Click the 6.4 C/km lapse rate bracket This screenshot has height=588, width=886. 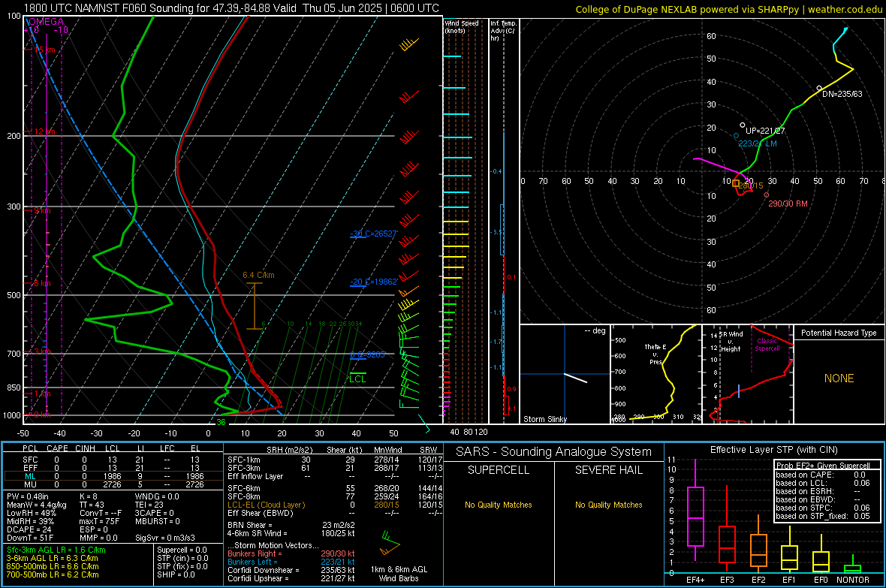pyautogui.click(x=255, y=306)
